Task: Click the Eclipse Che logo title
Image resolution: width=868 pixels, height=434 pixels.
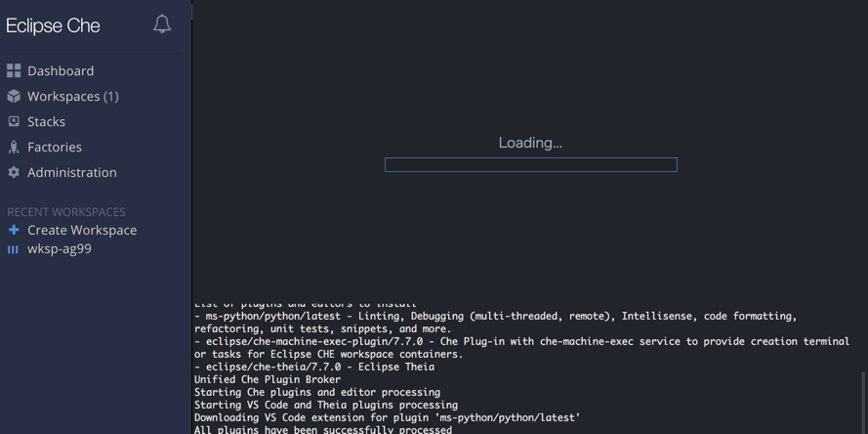Action: point(53,25)
